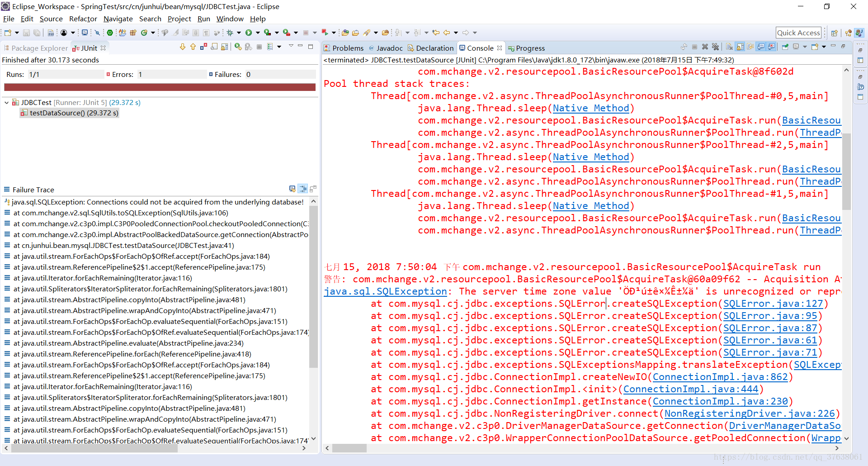
Task: Toggle show console when standard out changes
Action: (x=761, y=47)
